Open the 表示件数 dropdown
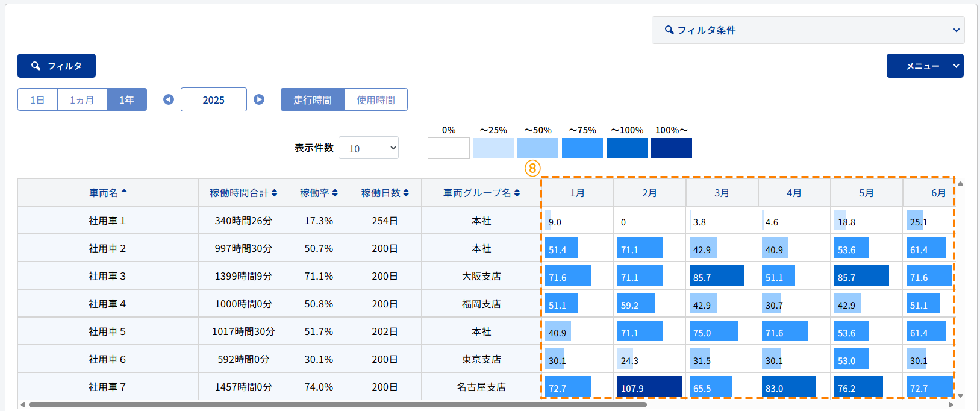 coord(369,148)
